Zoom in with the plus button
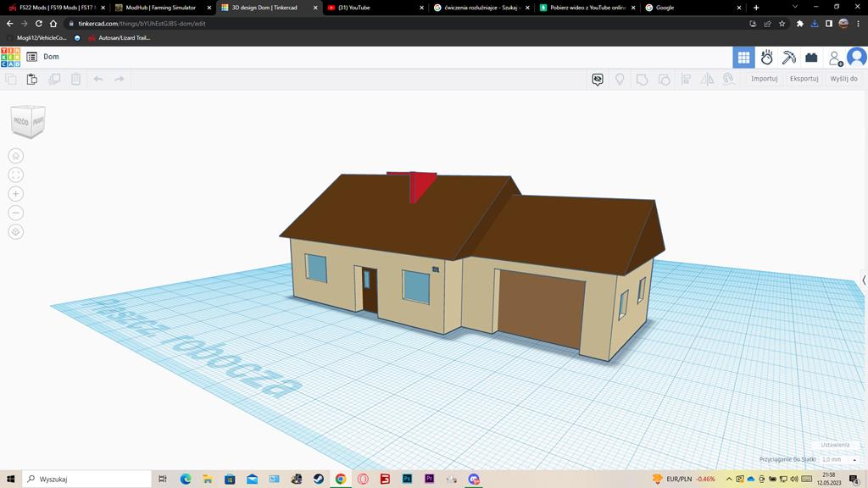 pos(16,194)
